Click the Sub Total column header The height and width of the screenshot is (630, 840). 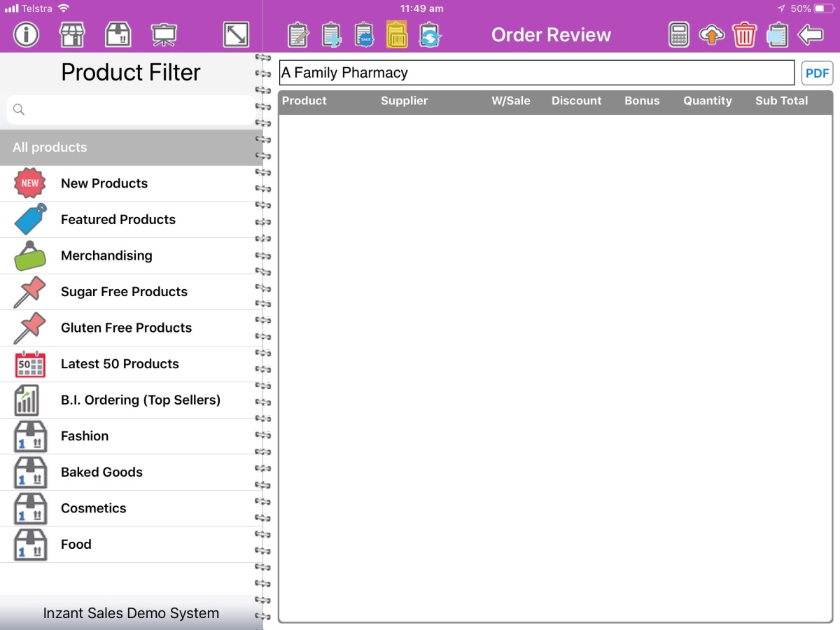click(782, 101)
